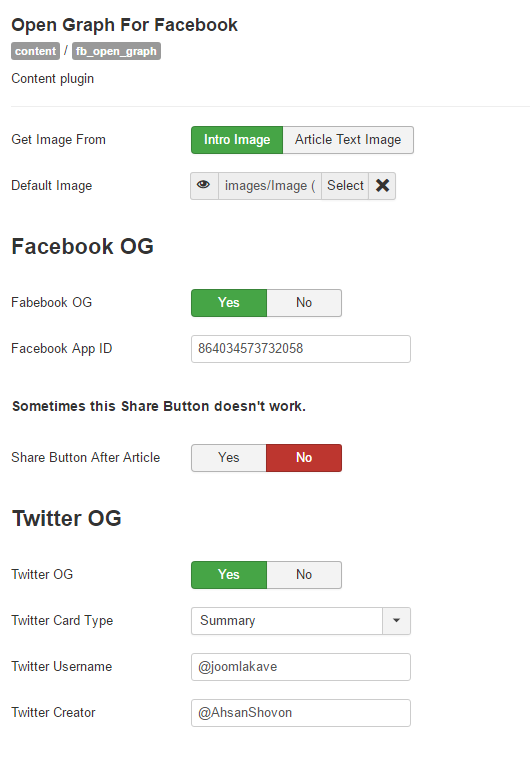Select Intro Image as image source
Image resolution: width=530 pixels, height=757 pixels.
tap(237, 140)
